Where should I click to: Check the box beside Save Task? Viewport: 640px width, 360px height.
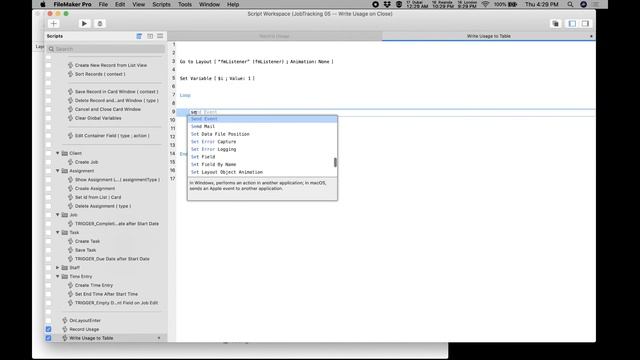point(49,250)
